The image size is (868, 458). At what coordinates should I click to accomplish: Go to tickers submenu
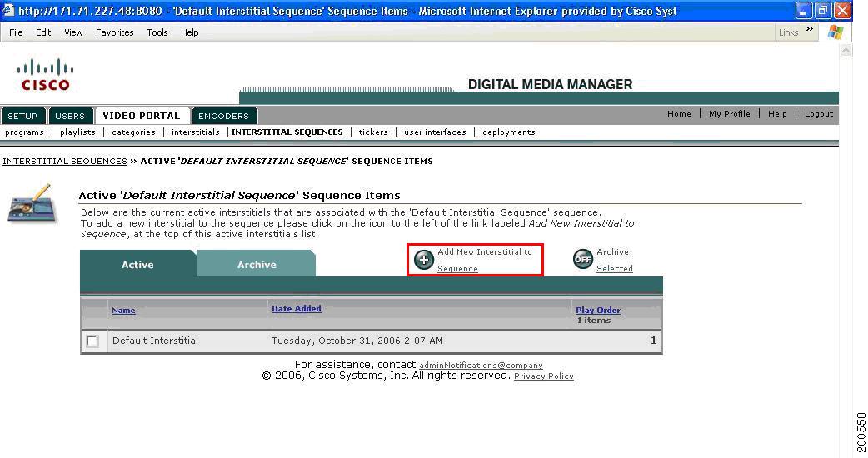pos(373,132)
